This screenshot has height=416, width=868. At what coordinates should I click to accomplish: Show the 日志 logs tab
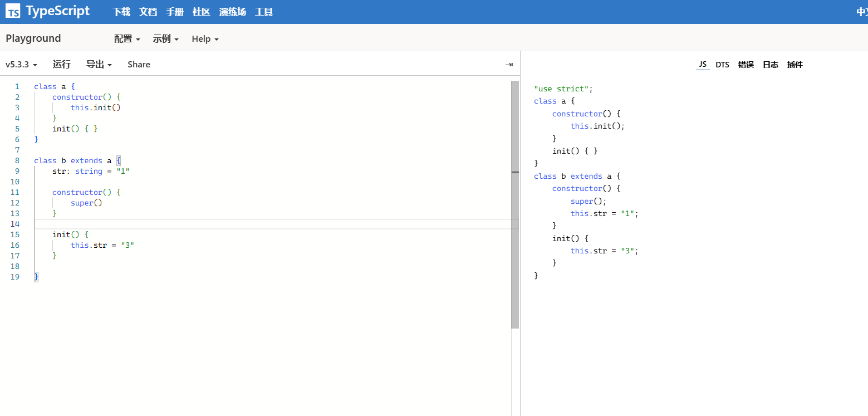click(x=771, y=65)
